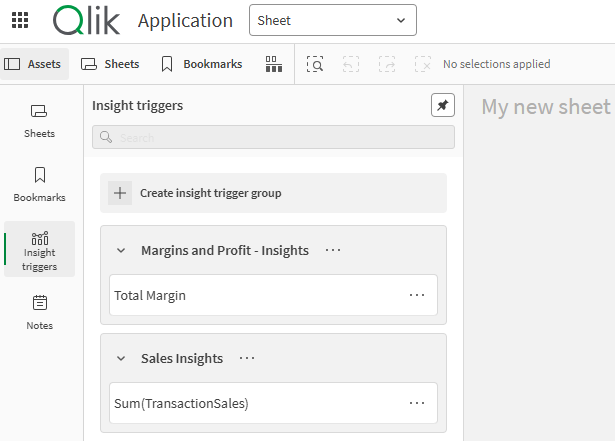Pin the Insight triggers panel

442,105
